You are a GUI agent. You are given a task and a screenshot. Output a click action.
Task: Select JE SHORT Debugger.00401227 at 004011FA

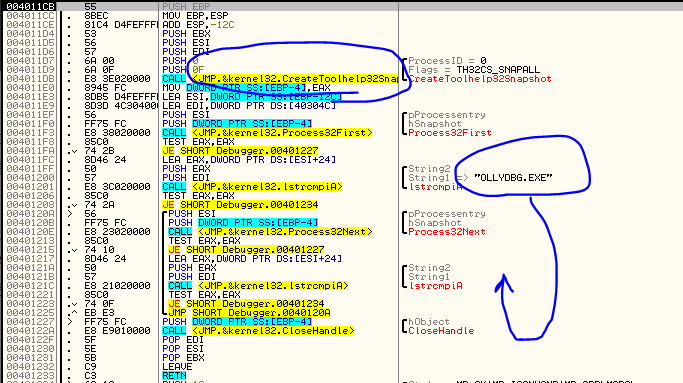tap(240, 151)
